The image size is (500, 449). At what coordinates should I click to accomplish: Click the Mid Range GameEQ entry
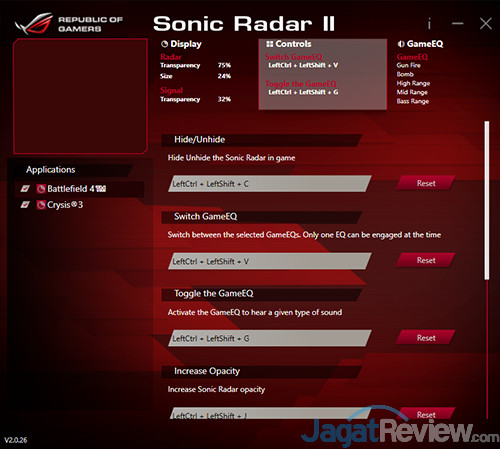412,92
